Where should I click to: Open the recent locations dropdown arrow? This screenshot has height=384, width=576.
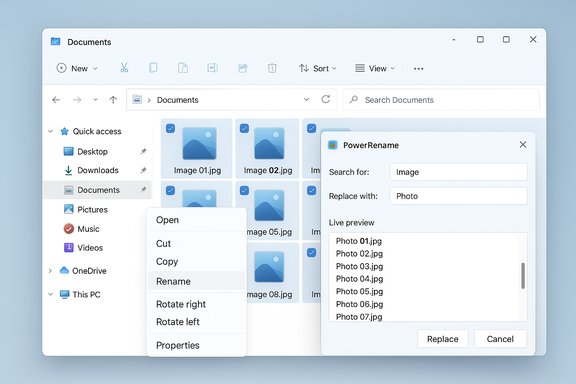click(x=95, y=100)
